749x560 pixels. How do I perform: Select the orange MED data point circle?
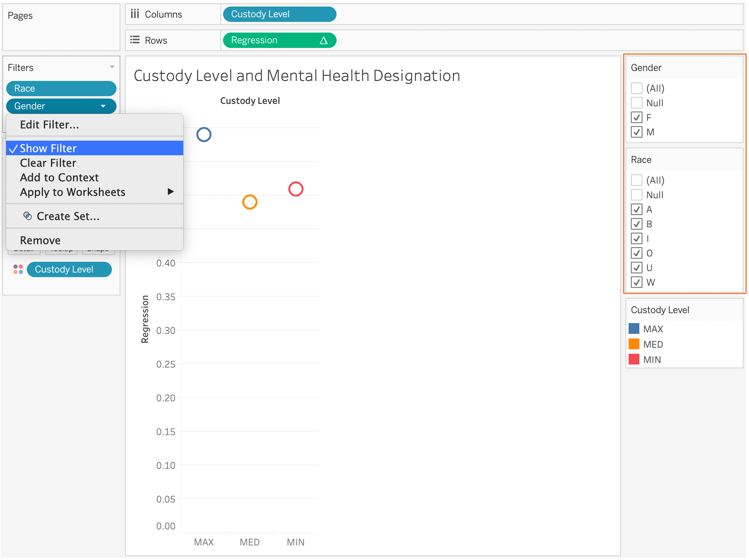[250, 202]
